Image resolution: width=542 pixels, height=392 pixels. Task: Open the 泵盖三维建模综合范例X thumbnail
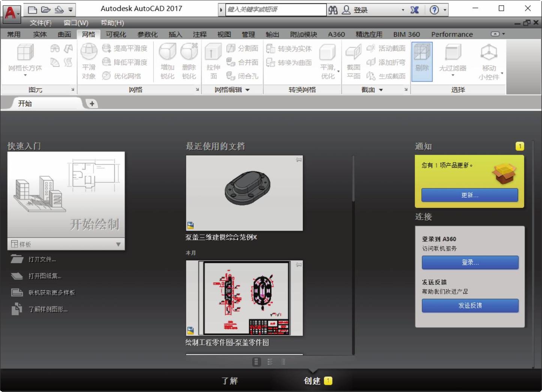(x=244, y=193)
